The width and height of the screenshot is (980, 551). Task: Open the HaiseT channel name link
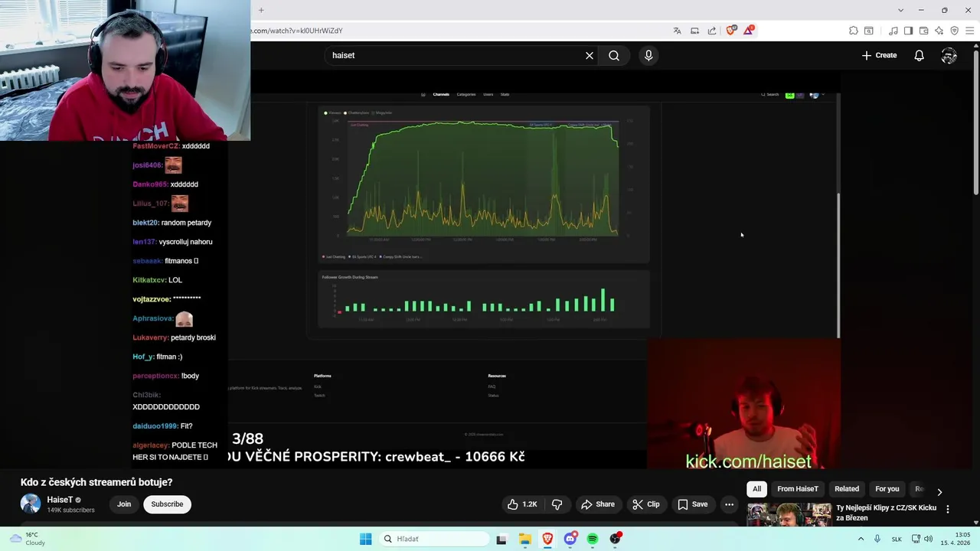tap(60, 500)
